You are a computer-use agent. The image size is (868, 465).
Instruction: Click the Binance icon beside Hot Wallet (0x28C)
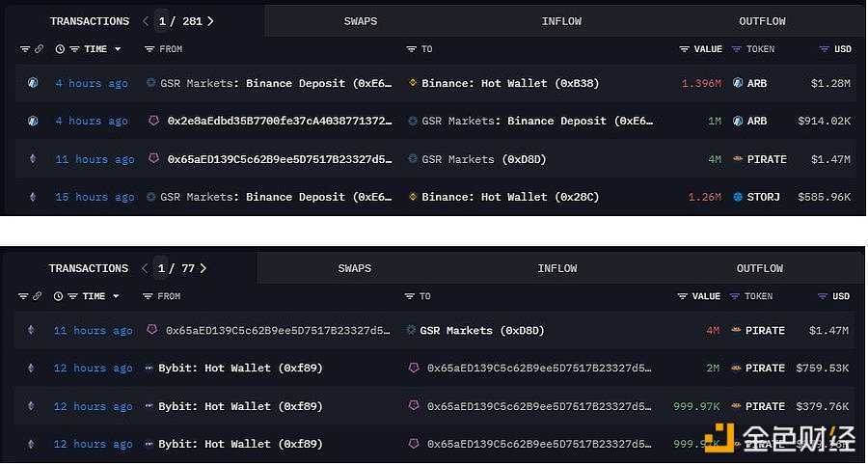[413, 197]
